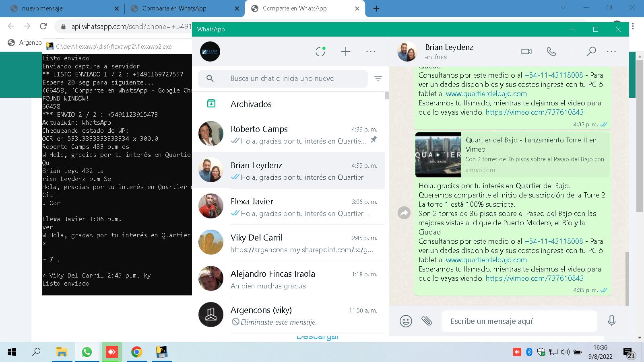The height and width of the screenshot is (362, 644).
Task: Click phone number in the 4:35 p. m. message
Action: (x=554, y=241)
